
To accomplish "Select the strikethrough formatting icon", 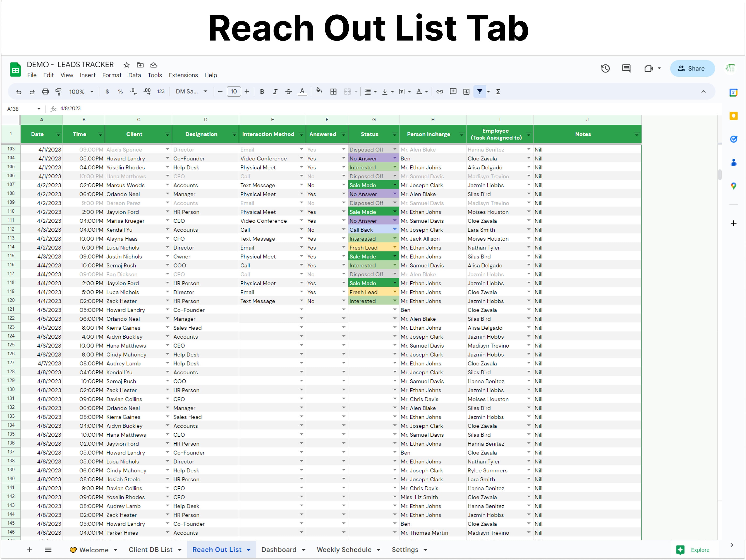I will (x=289, y=91).
